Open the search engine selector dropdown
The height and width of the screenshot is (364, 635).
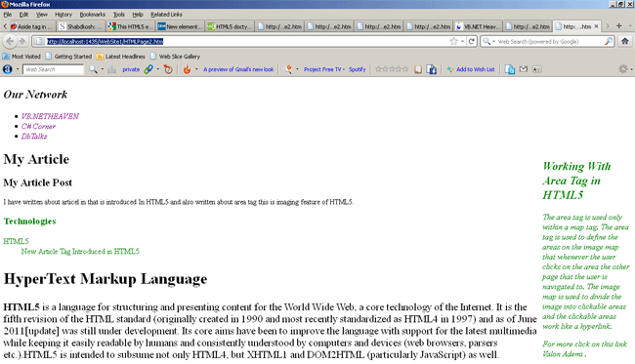tap(493, 41)
